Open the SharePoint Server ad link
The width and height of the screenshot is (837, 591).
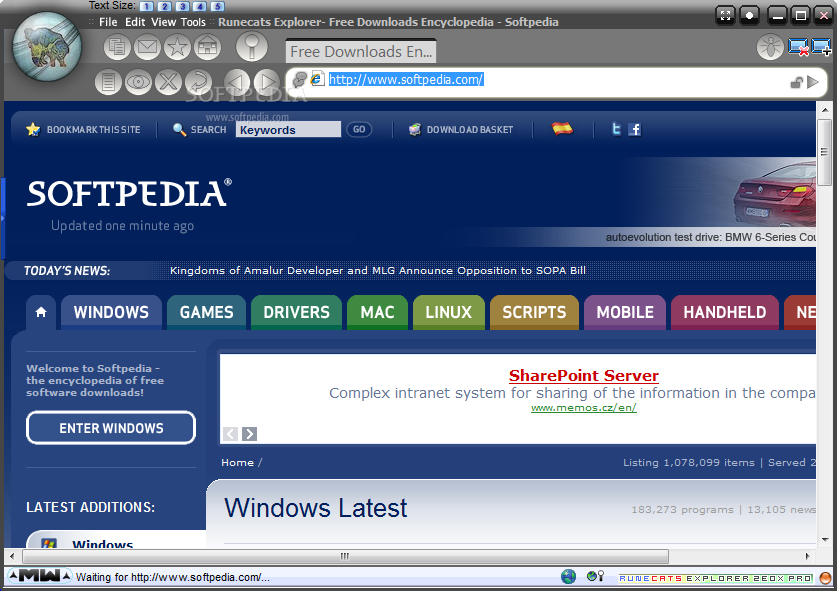583,375
